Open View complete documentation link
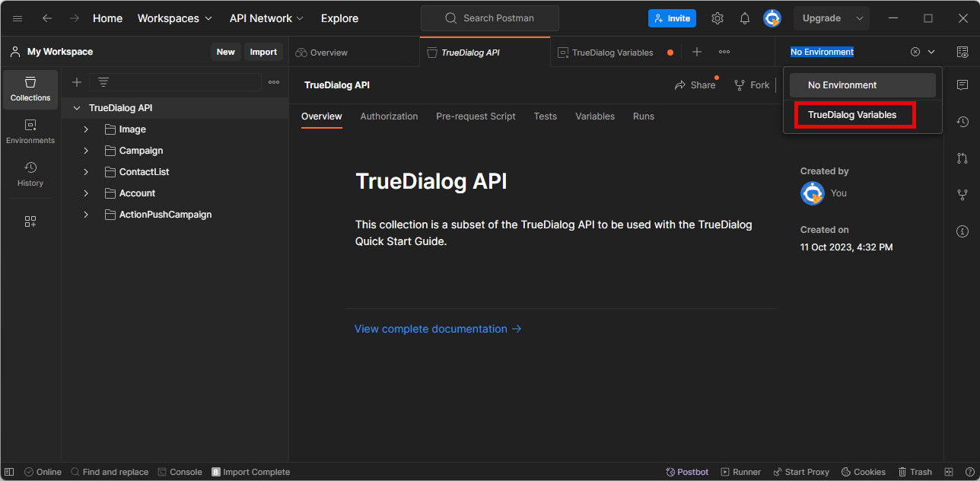 438,329
